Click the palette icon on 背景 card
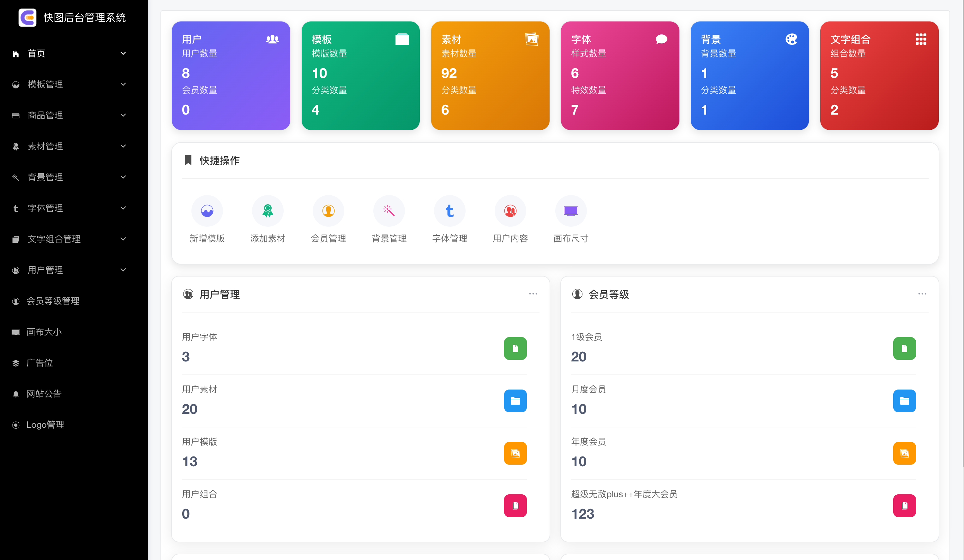The width and height of the screenshot is (964, 560). 791,39
